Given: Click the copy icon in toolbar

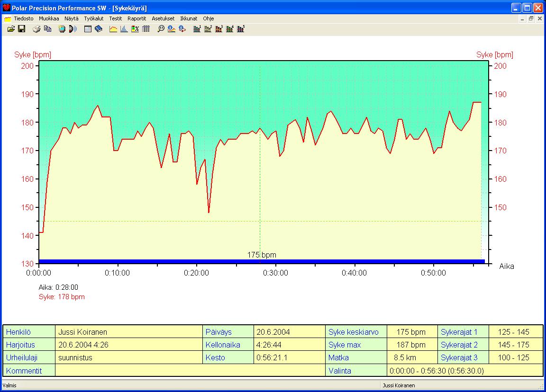Looking at the screenshot, I should tap(47, 29).
